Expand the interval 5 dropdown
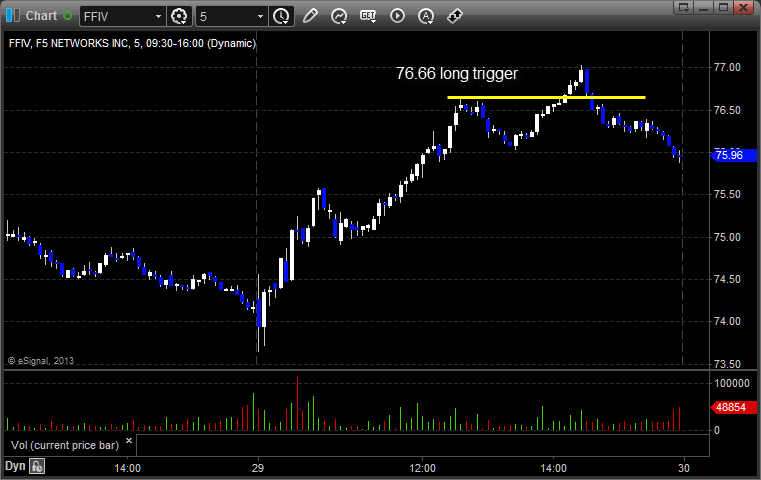The width and height of the screenshot is (761, 480). click(x=260, y=17)
